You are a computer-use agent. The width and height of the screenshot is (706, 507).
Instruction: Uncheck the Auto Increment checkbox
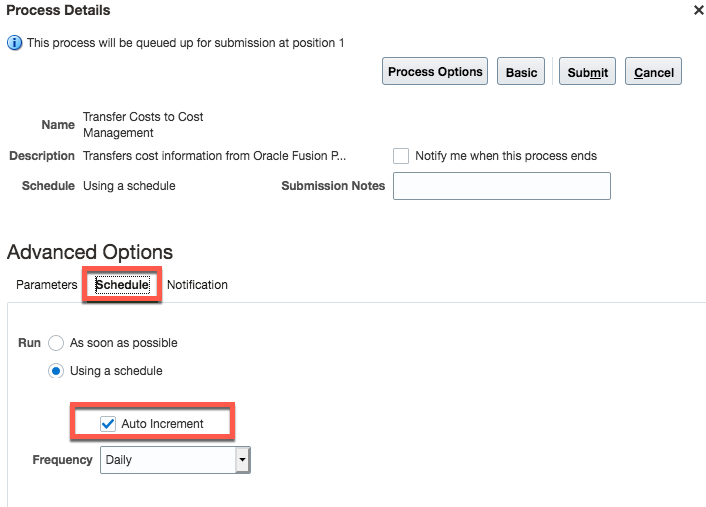click(108, 424)
